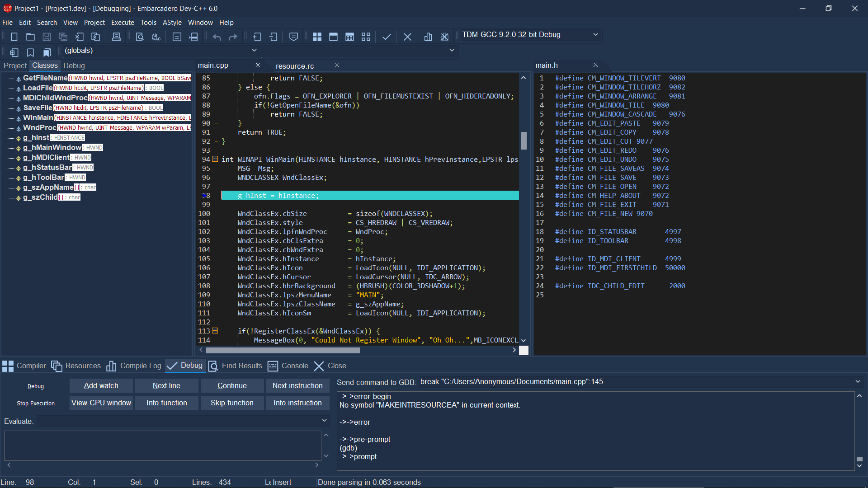Click the Print toolbar icon

pos(116,37)
